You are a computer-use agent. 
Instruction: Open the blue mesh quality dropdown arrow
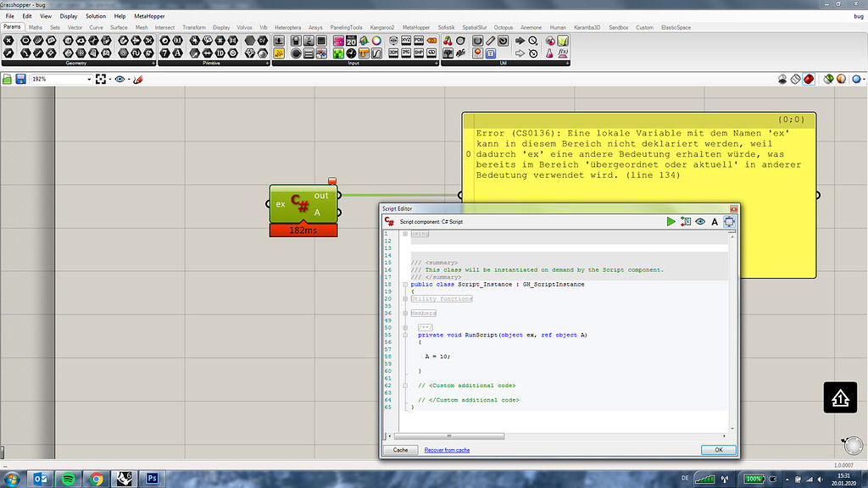[865, 78]
